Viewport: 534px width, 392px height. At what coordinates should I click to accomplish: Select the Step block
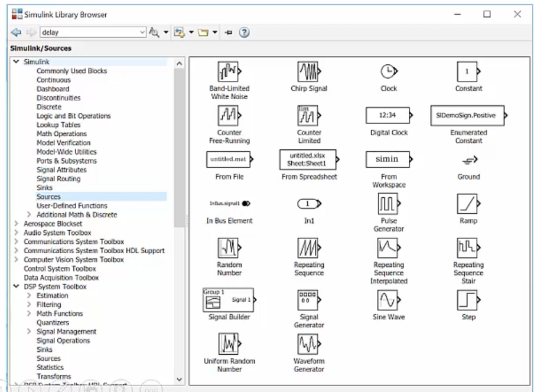coord(468,300)
